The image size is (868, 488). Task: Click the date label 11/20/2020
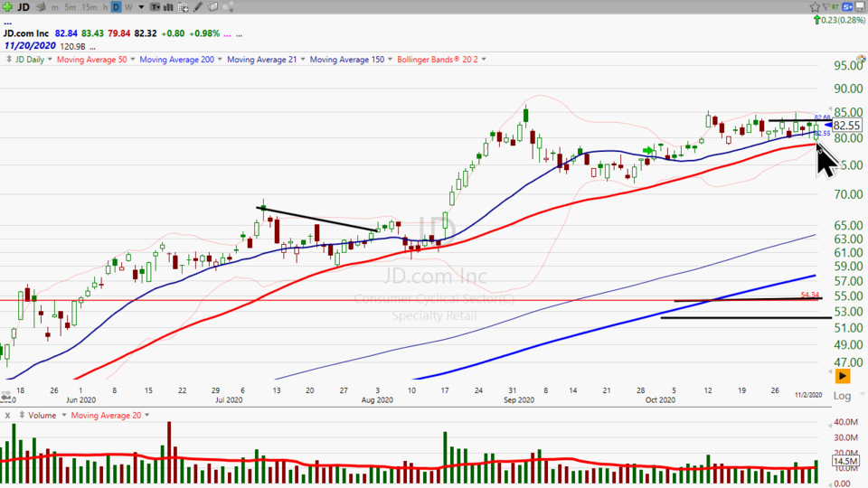(29, 46)
